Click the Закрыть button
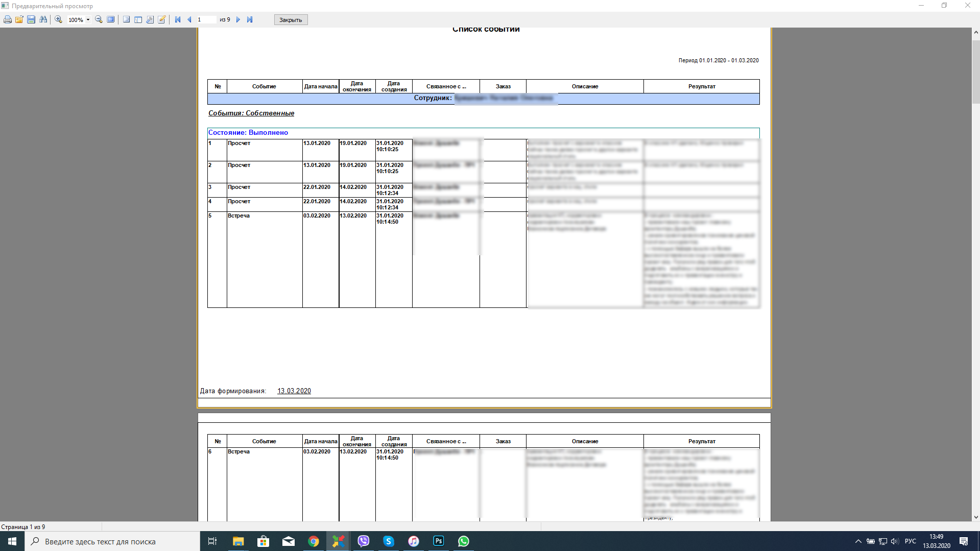980x551 pixels. click(291, 20)
